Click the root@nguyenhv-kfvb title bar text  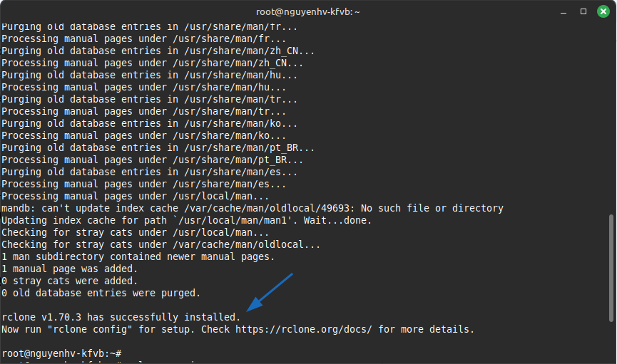pos(308,11)
